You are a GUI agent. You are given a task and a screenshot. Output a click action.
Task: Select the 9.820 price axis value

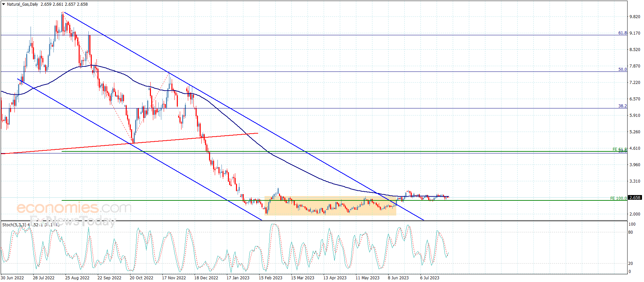635,17
